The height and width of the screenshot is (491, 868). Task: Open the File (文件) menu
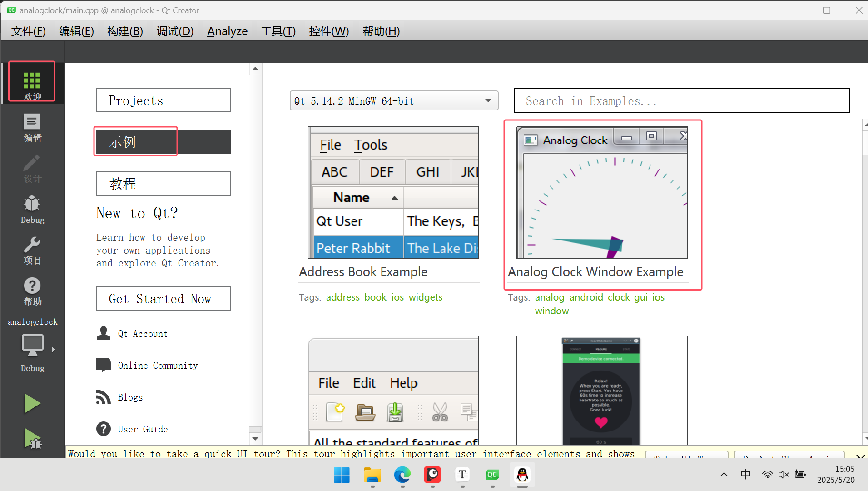tap(29, 31)
